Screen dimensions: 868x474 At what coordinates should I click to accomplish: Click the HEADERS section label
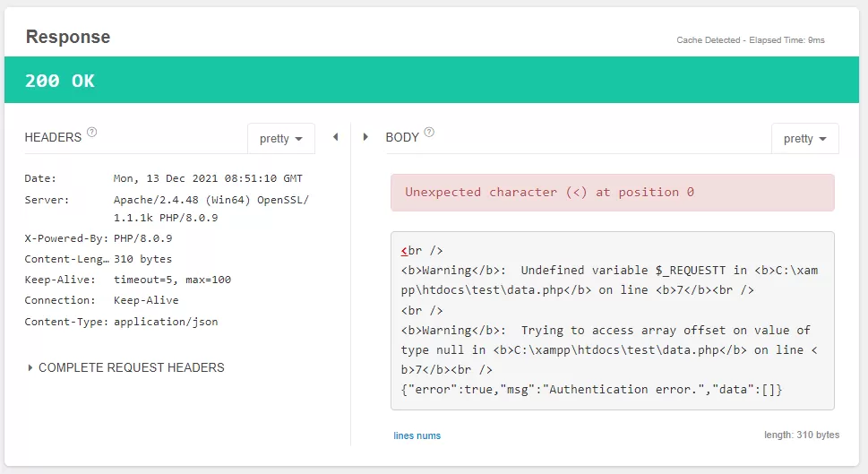(53, 137)
